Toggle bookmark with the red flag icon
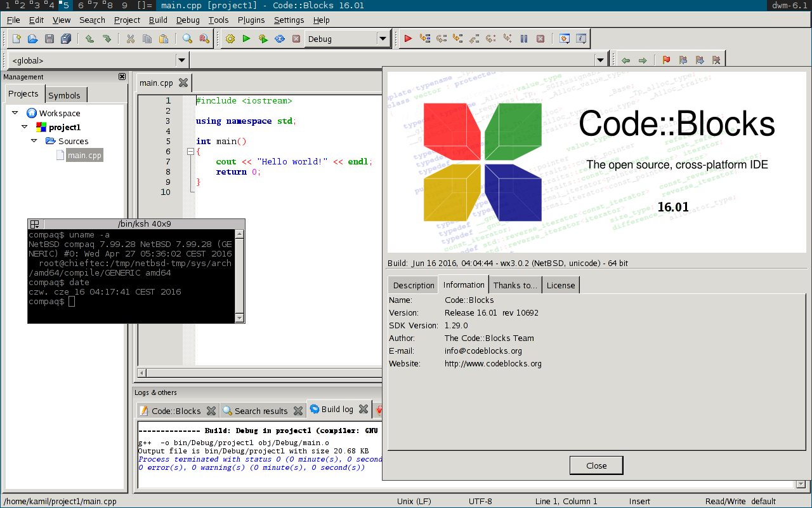The height and width of the screenshot is (508, 812). tap(667, 60)
